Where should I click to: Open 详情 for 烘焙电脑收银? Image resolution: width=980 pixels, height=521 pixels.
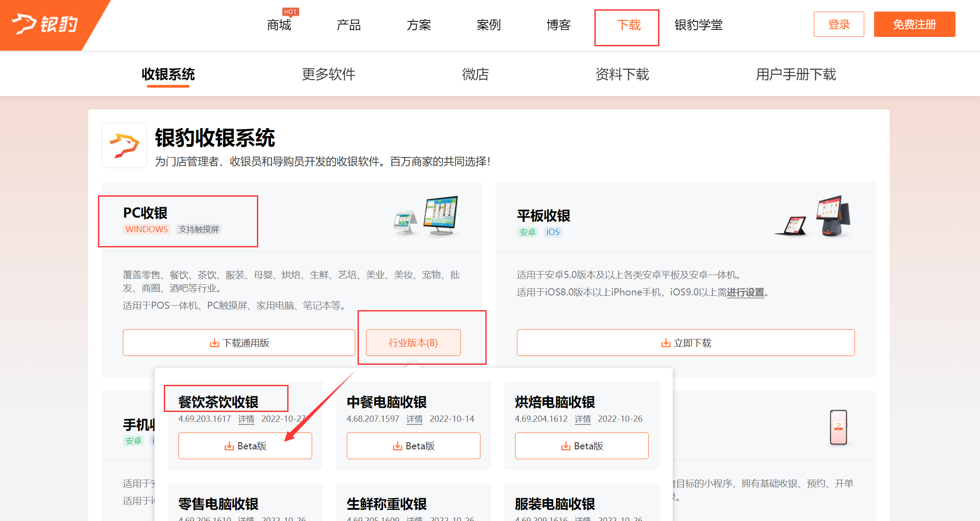tap(583, 419)
